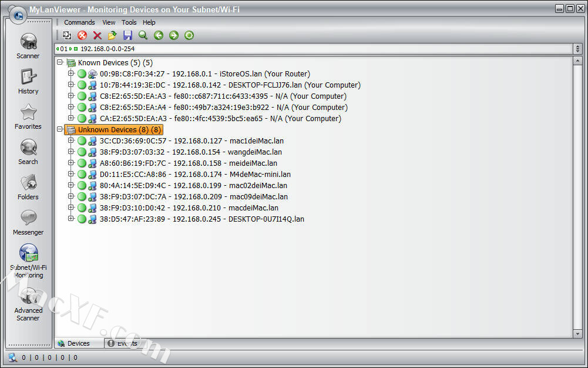The image size is (588, 368).
Task: Click the computer icon beside DESKTOP-0U7I14Q.lan
Action: (92, 219)
